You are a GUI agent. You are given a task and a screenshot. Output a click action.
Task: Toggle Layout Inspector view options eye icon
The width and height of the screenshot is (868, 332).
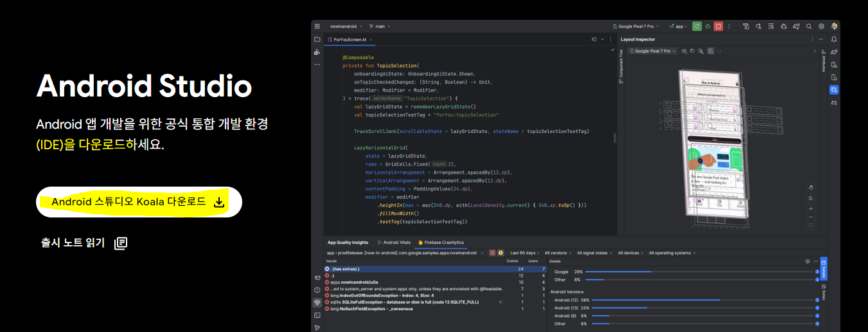click(686, 51)
